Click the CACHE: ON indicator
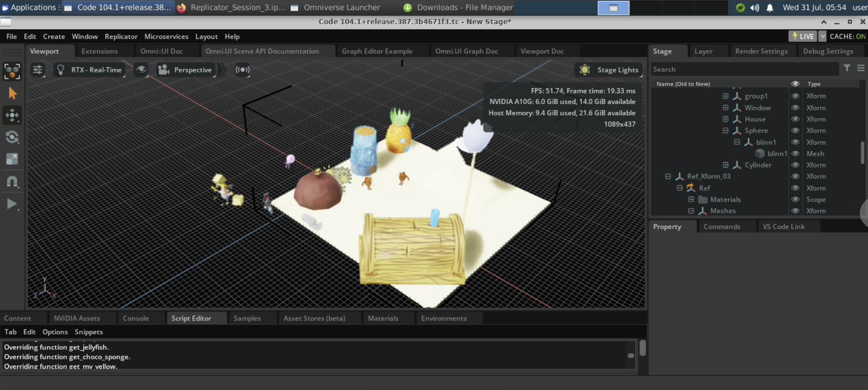 848,36
